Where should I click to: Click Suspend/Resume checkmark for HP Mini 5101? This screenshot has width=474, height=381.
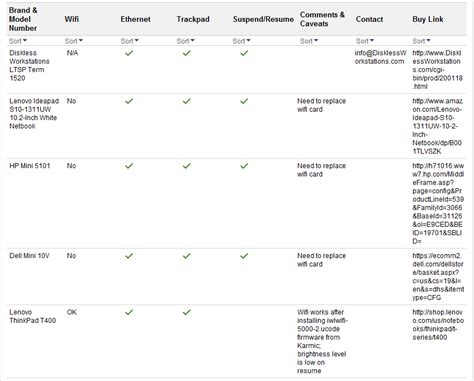tap(244, 166)
